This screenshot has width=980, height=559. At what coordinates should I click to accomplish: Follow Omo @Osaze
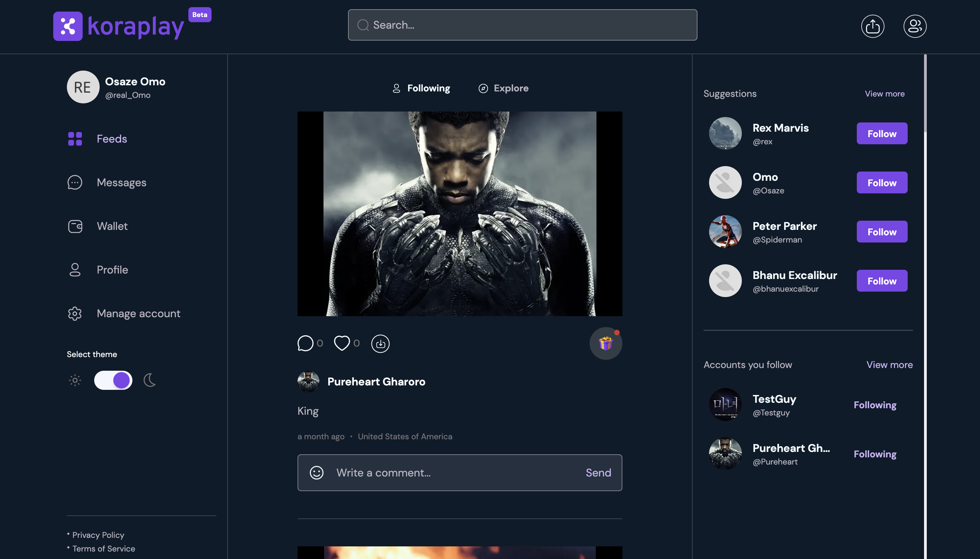click(x=882, y=182)
